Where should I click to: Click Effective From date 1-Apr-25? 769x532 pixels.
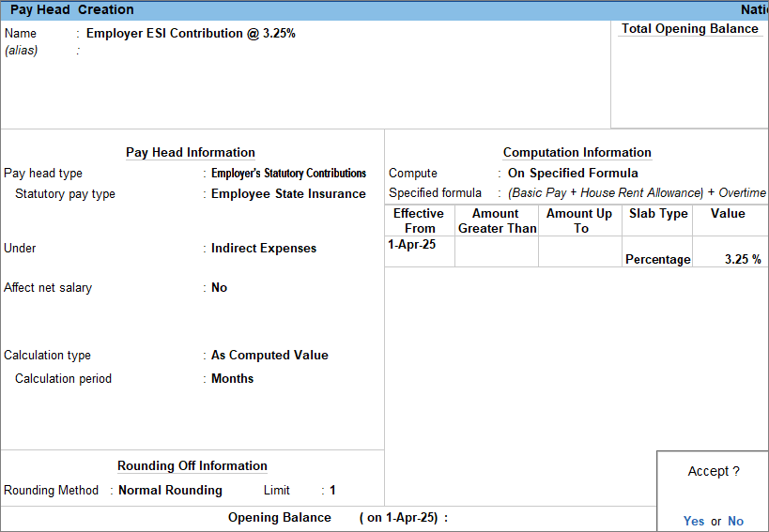(411, 245)
